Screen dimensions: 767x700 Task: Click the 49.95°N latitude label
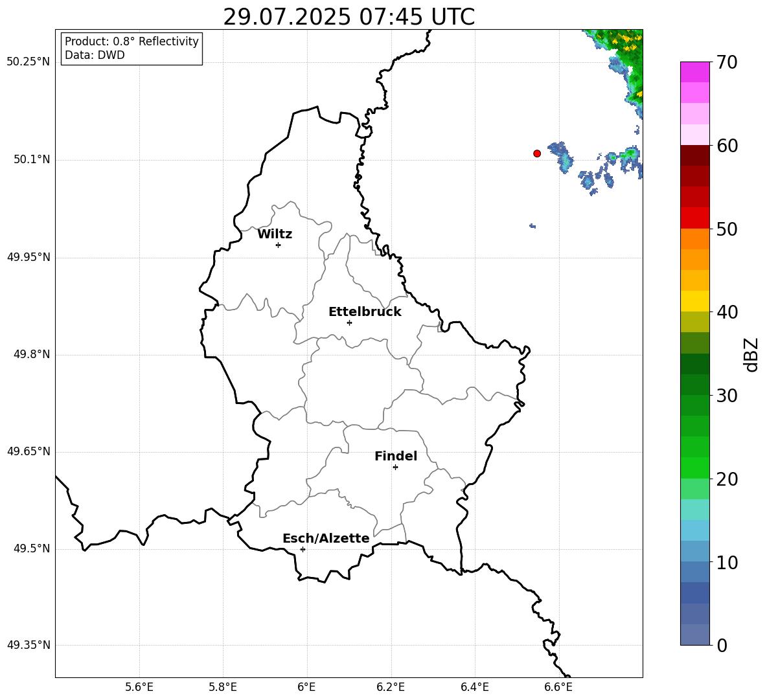pyautogui.click(x=29, y=257)
